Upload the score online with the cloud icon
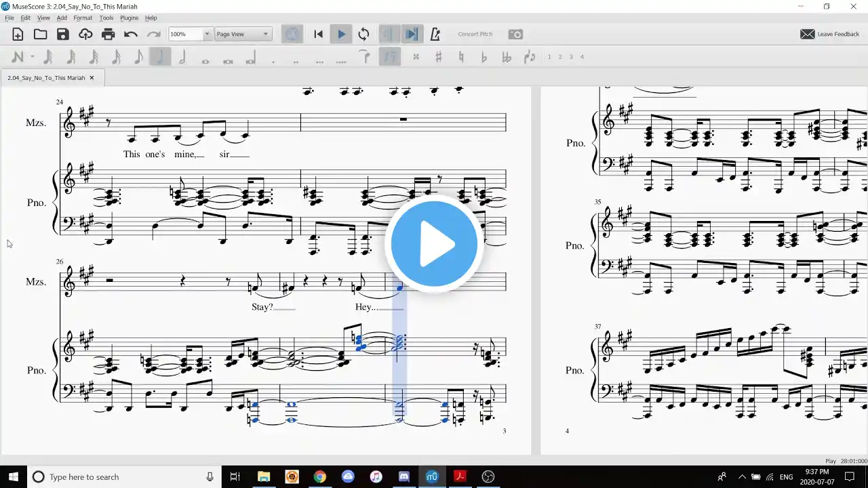 click(85, 34)
